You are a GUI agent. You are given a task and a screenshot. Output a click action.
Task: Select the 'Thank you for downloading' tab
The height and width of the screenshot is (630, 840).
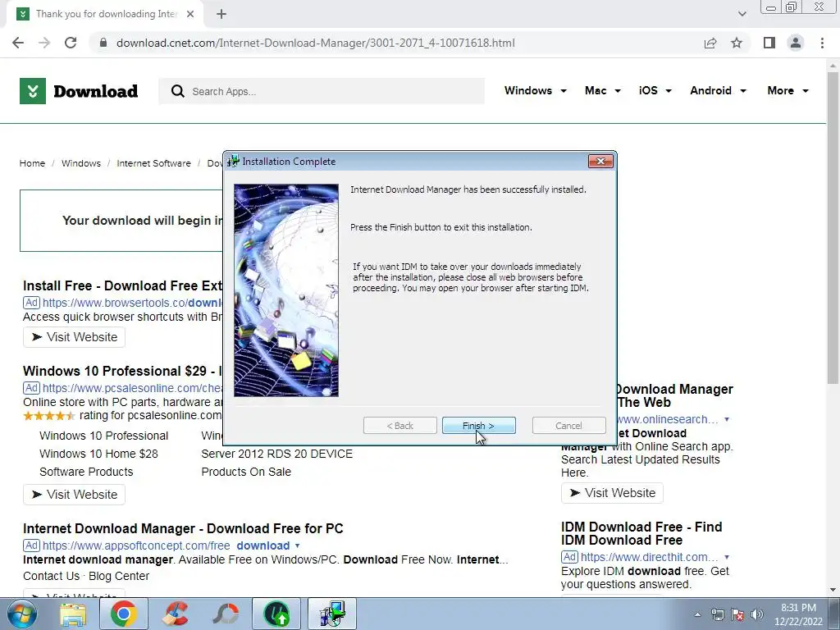point(106,14)
